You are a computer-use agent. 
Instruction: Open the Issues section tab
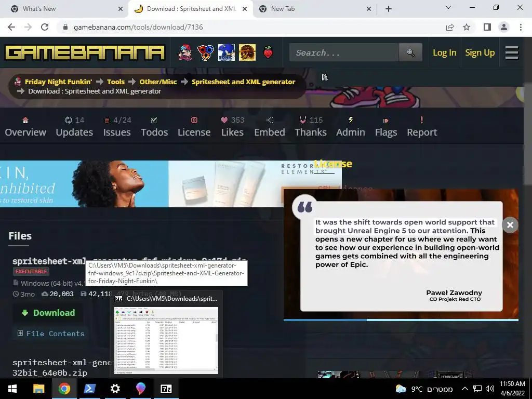coord(117,126)
